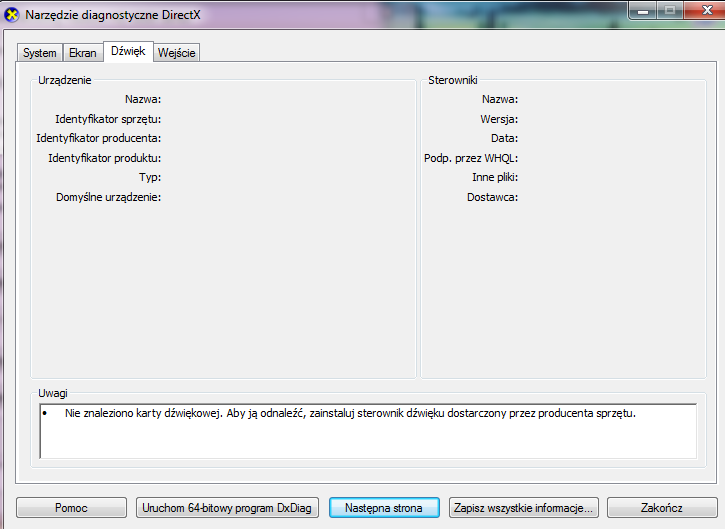Click the 'Identyfikator producenta:' label
Viewport: 725px width, 529px height.
click(98, 138)
